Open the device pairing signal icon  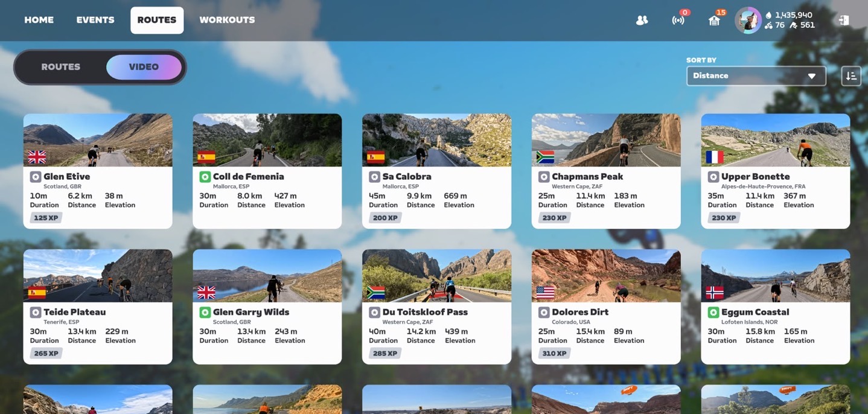678,21
